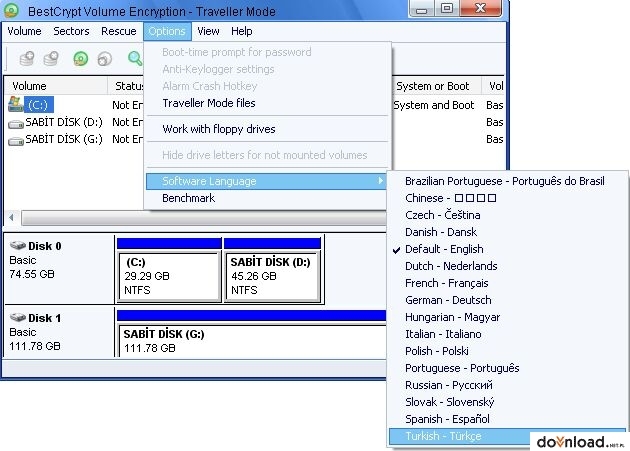Choose Traveller Mode files

click(x=267, y=103)
